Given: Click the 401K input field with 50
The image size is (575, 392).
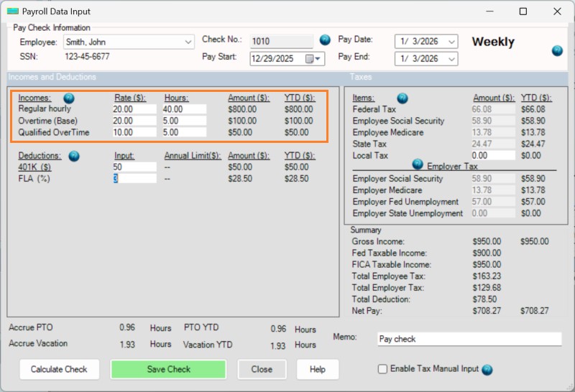Looking at the screenshot, I should coord(134,167).
